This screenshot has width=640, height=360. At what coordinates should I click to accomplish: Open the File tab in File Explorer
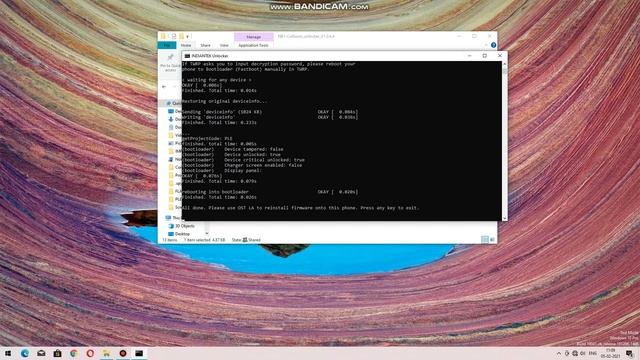pyautogui.click(x=167, y=45)
